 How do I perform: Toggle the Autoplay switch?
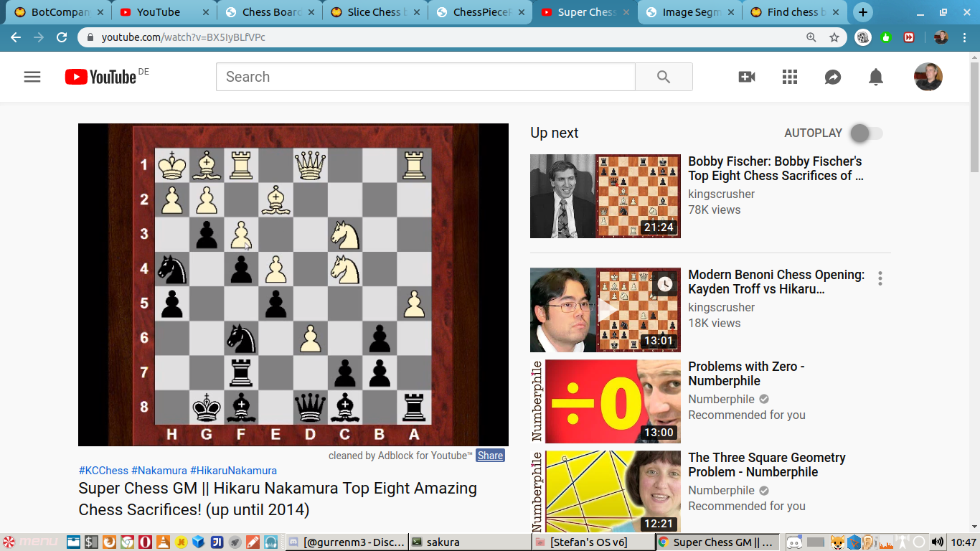tap(866, 133)
